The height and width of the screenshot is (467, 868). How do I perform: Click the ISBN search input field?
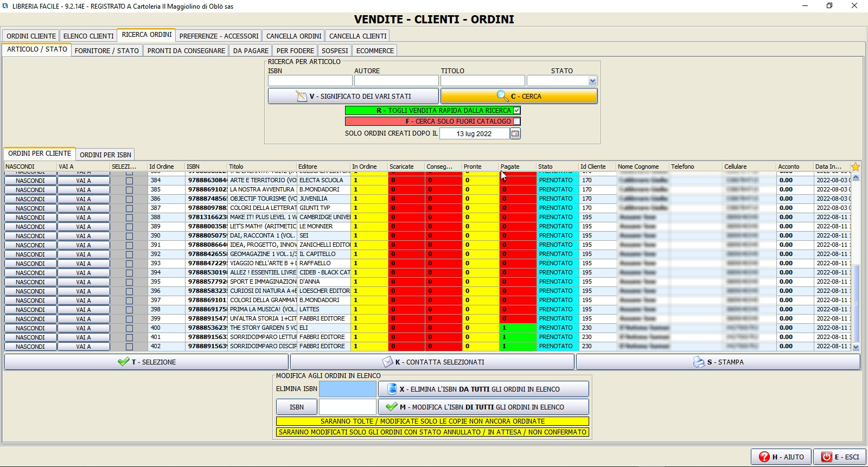tap(310, 81)
